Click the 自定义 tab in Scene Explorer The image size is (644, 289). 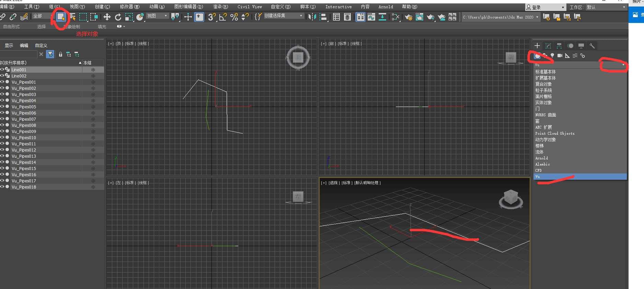point(41,45)
